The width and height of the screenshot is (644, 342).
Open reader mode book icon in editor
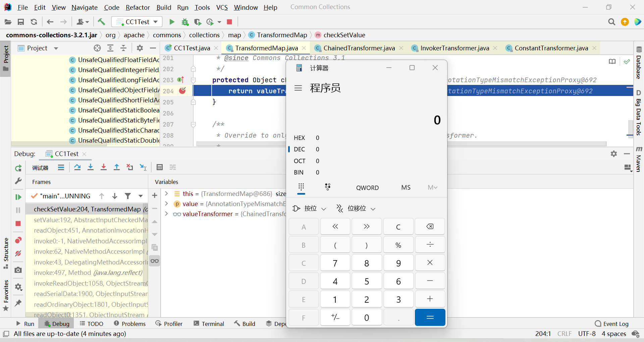[x=612, y=61]
